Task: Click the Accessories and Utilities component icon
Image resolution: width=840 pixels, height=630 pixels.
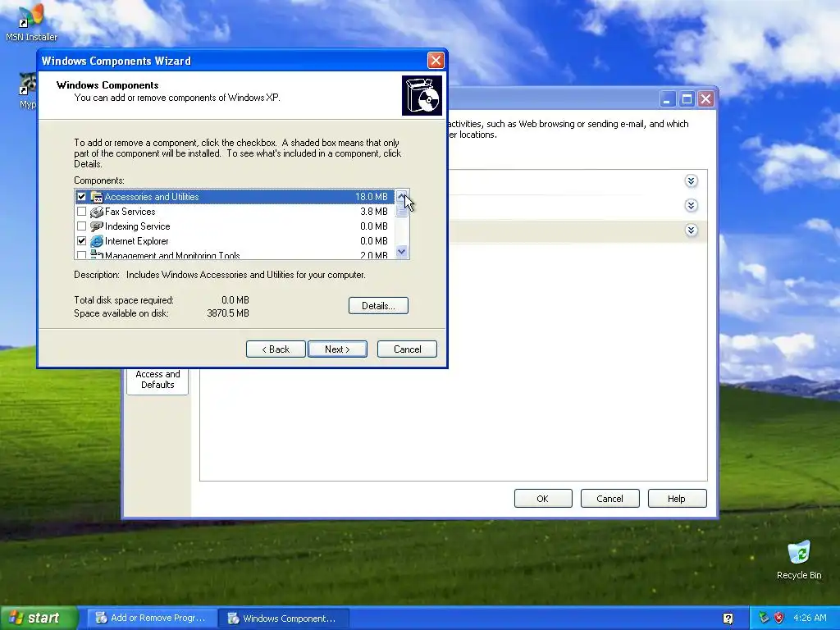Action: point(97,197)
